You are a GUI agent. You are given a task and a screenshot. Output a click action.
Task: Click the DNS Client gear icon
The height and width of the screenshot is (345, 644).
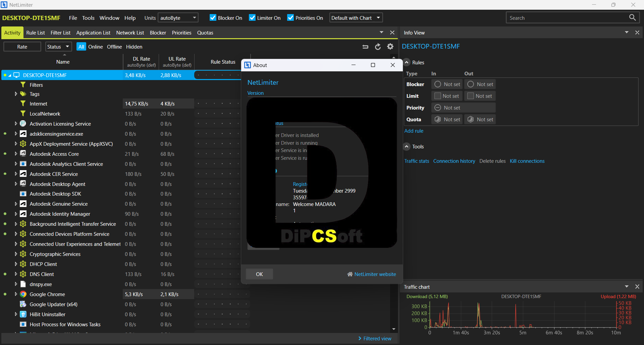click(23, 274)
